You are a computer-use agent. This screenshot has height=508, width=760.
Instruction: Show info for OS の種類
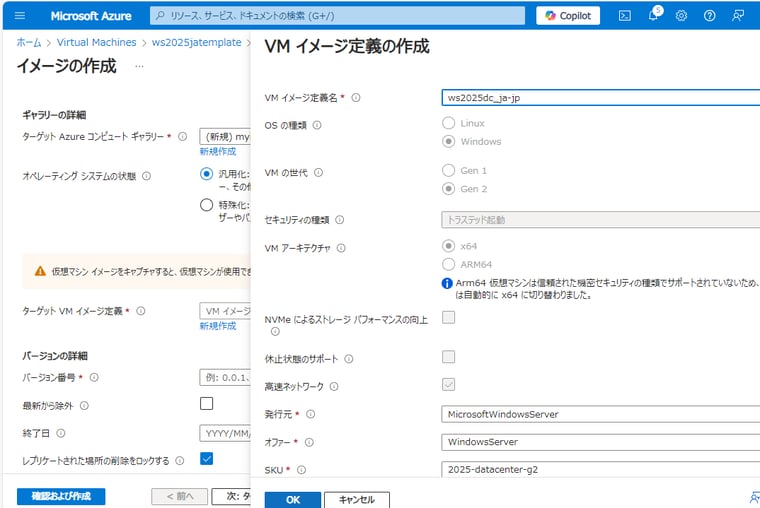pyautogui.click(x=317, y=125)
